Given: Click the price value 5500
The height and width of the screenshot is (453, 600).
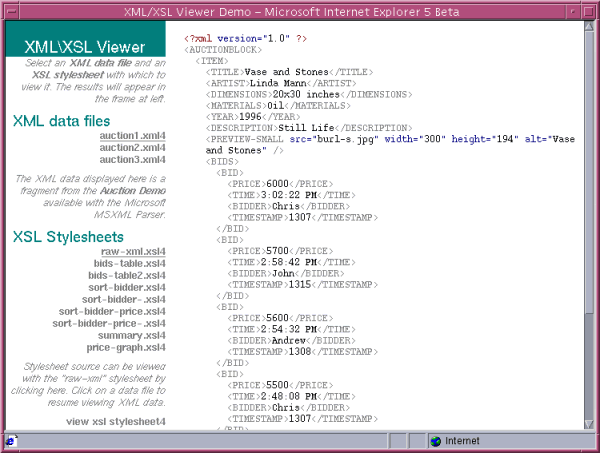Looking at the screenshot, I should [x=277, y=385].
